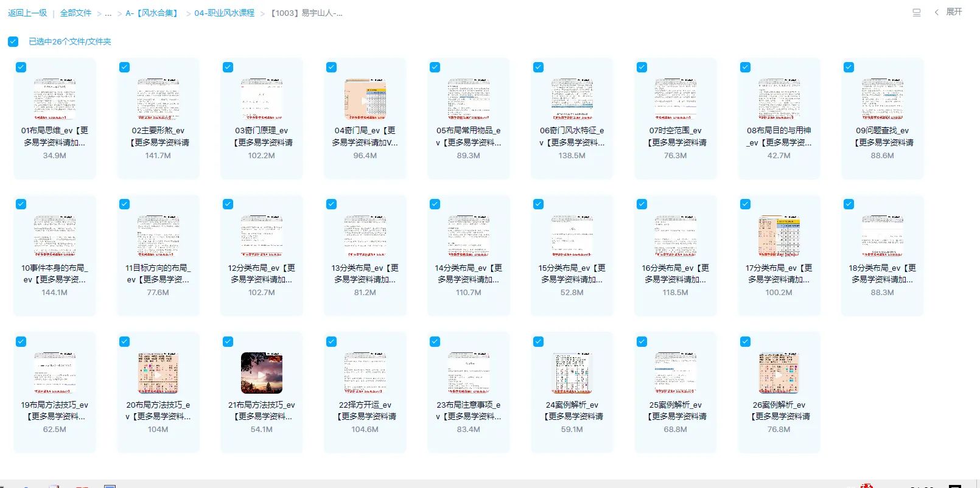This screenshot has width=980, height=488.
Task: Open the 04-职业风水课程 breadcrumb folder
Action: point(224,13)
